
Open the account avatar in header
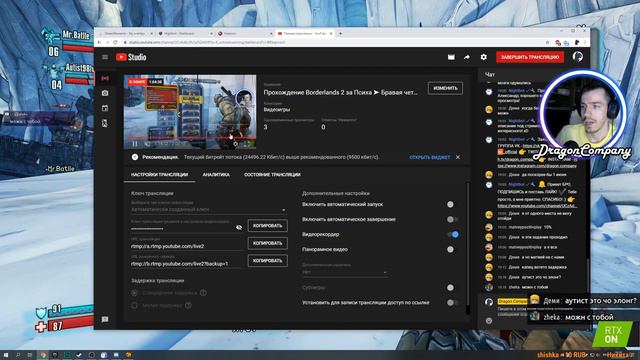coord(578,57)
